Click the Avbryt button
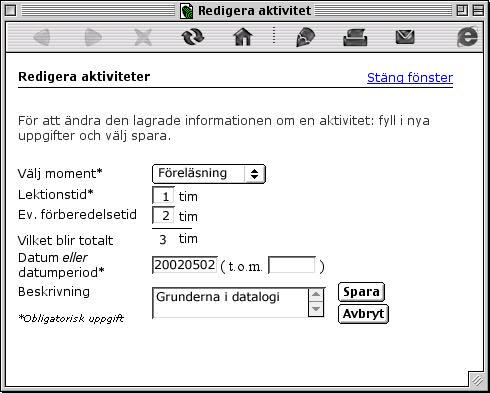 pos(363,314)
